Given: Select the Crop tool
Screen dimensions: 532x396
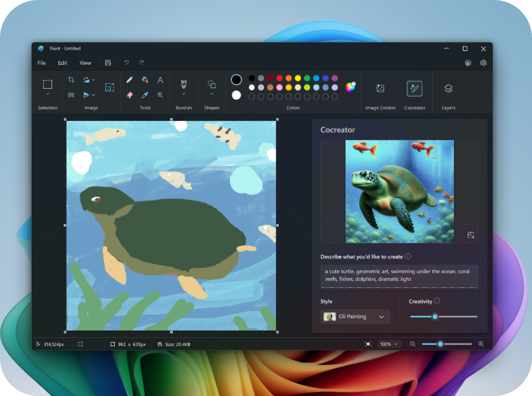Looking at the screenshot, I should click(x=71, y=79).
